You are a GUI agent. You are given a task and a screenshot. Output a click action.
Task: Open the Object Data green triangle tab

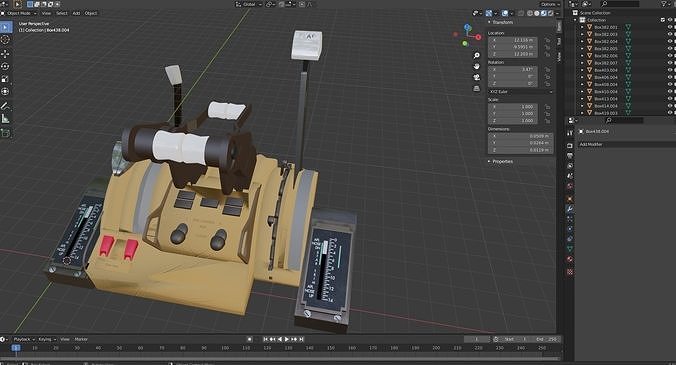click(570, 249)
